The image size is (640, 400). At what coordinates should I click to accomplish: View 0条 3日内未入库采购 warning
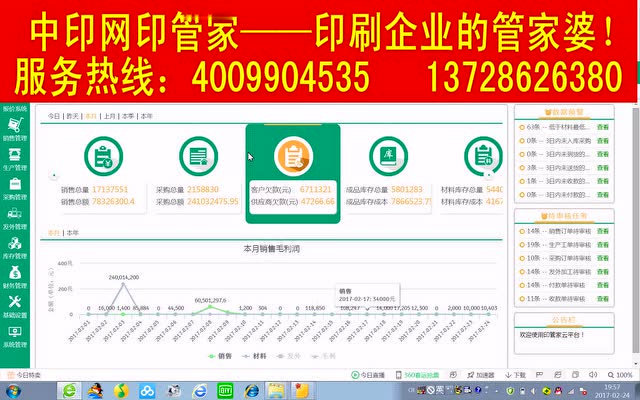tap(603, 141)
